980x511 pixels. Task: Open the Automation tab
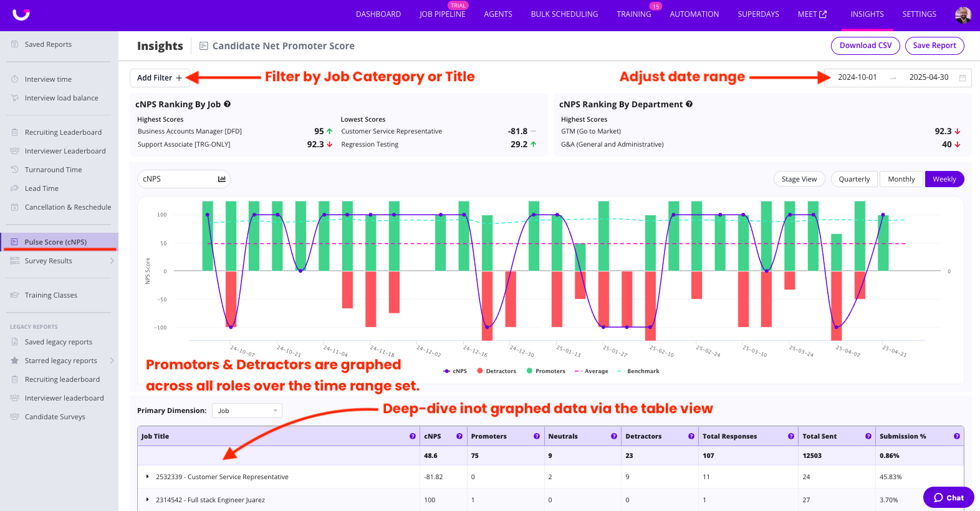694,14
